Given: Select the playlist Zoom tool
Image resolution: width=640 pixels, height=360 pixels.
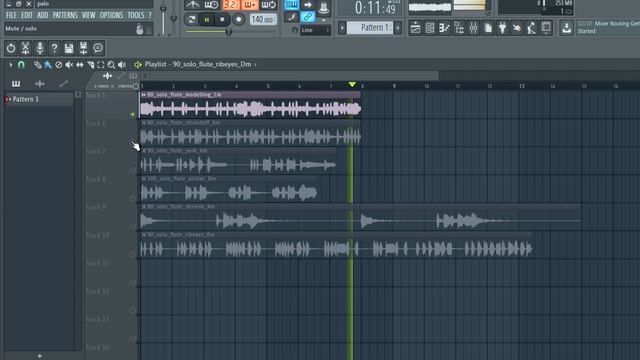Looking at the screenshot, I should point(111,64).
